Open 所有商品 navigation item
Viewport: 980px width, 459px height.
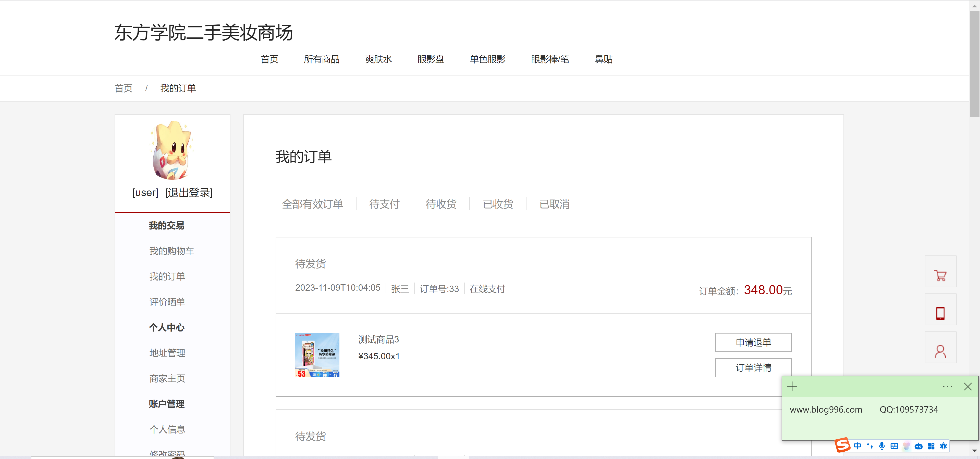click(322, 59)
